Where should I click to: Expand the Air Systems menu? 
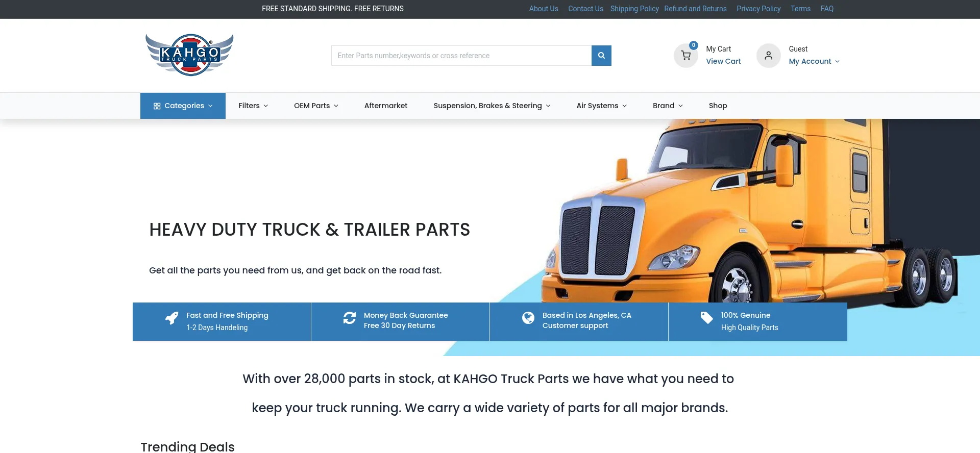click(602, 106)
